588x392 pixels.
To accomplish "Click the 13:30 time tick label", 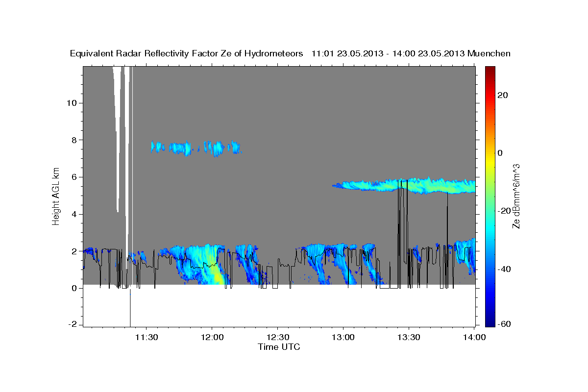I will pos(409,337).
